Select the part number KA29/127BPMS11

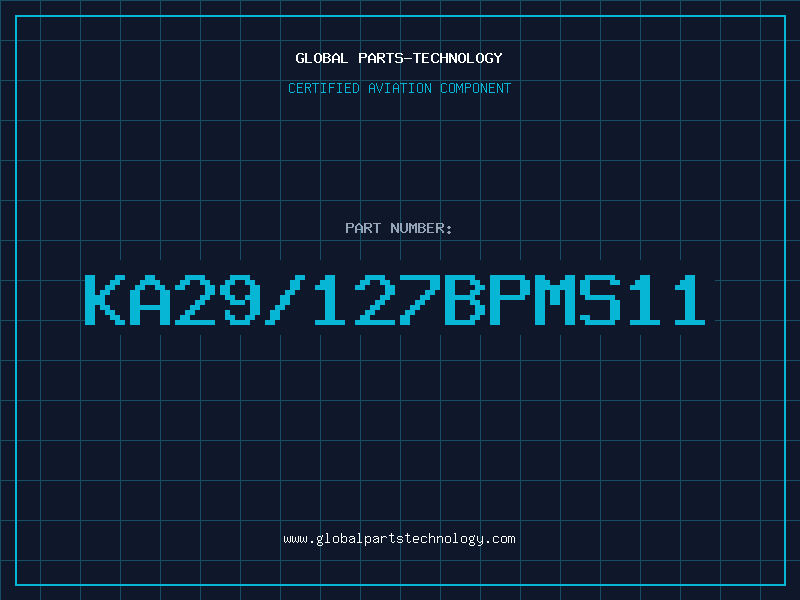(395, 299)
